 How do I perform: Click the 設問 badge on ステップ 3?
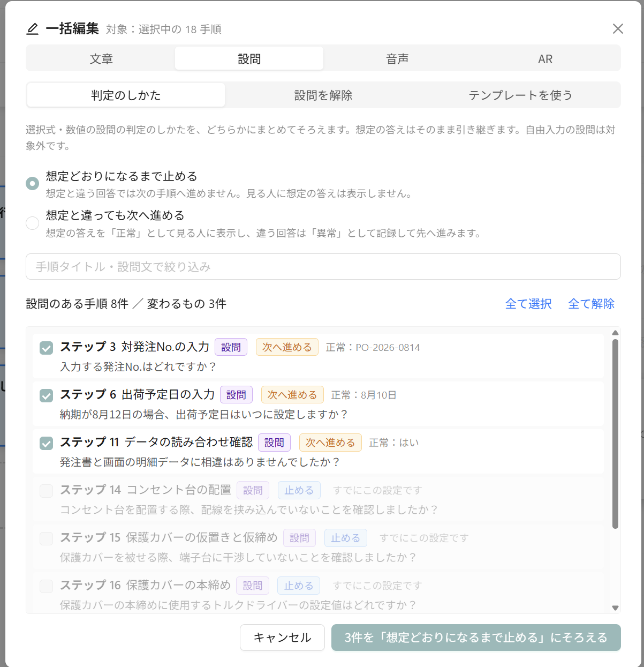[231, 347]
